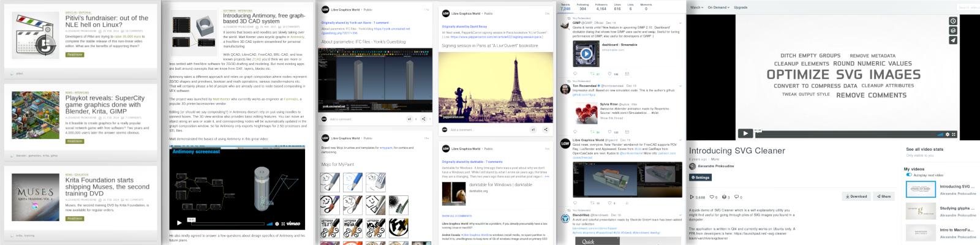Click Vimeo add to collections icon
The image size is (980, 245).
pyautogui.click(x=953, y=31)
